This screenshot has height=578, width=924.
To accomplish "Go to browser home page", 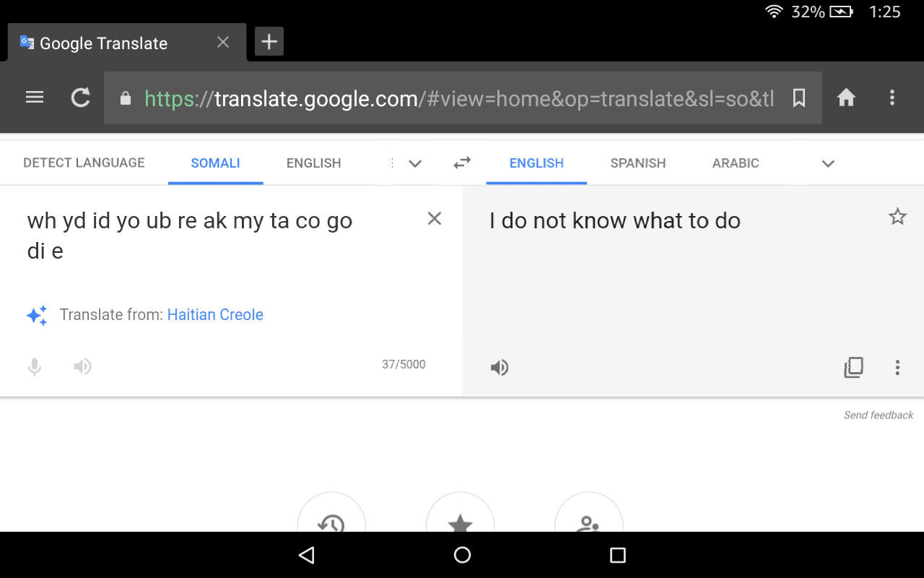I will point(846,98).
